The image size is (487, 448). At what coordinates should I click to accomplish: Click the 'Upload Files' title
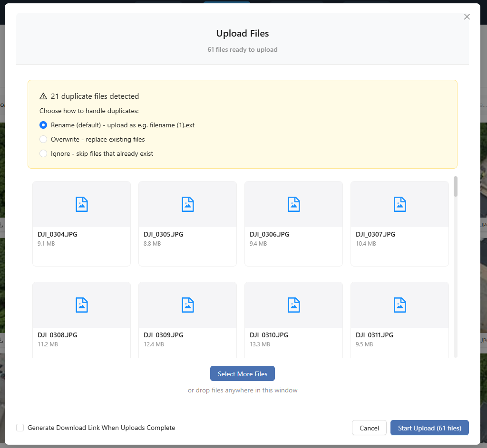(242, 33)
